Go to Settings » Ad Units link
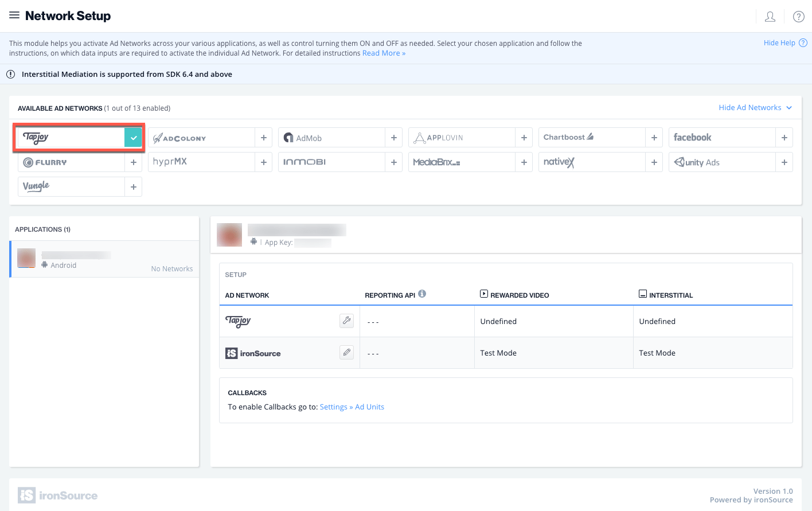 [x=352, y=407]
